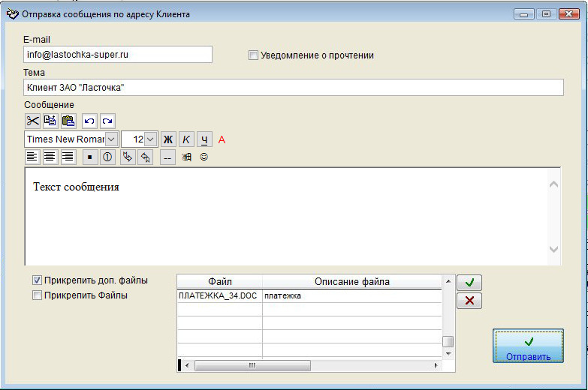Click the Paste clipboard icon
The width and height of the screenshot is (588, 390).
click(68, 121)
